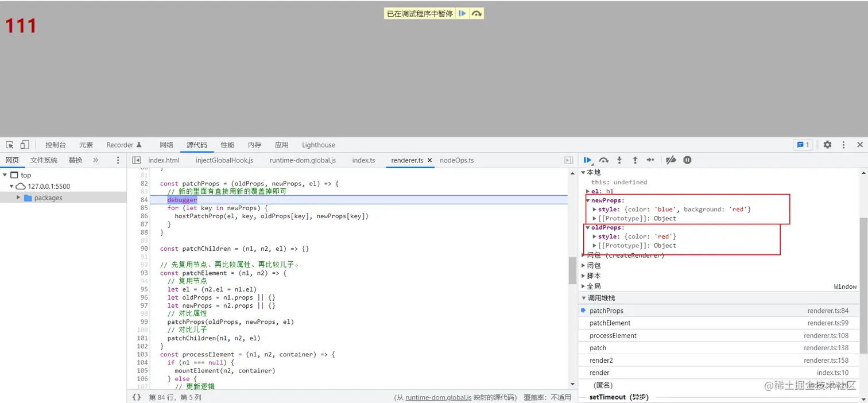This screenshot has height=403, width=868.
Task: Switch to the Recorder panel
Action: pos(124,145)
